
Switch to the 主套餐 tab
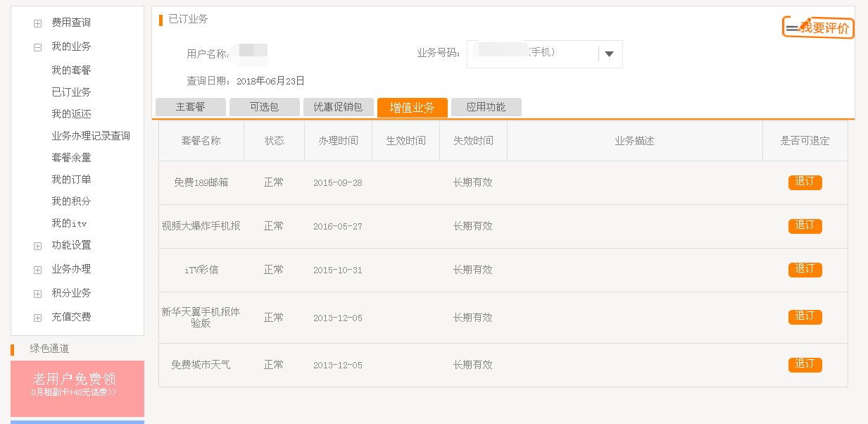[x=190, y=106]
